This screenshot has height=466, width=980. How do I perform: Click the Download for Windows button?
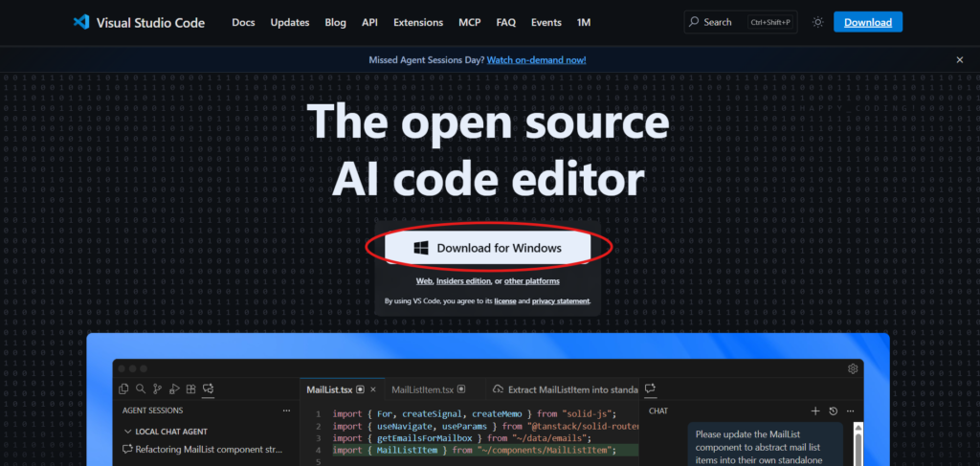[489, 248]
